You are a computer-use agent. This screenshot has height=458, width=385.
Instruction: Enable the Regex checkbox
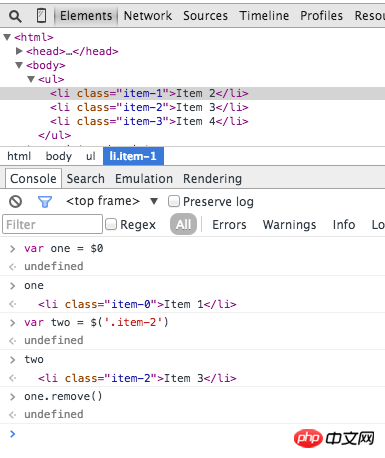pyautogui.click(x=111, y=224)
